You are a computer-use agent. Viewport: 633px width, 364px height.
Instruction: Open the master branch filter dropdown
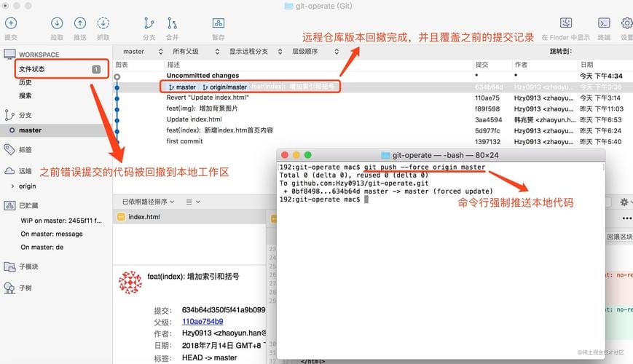point(143,51)
